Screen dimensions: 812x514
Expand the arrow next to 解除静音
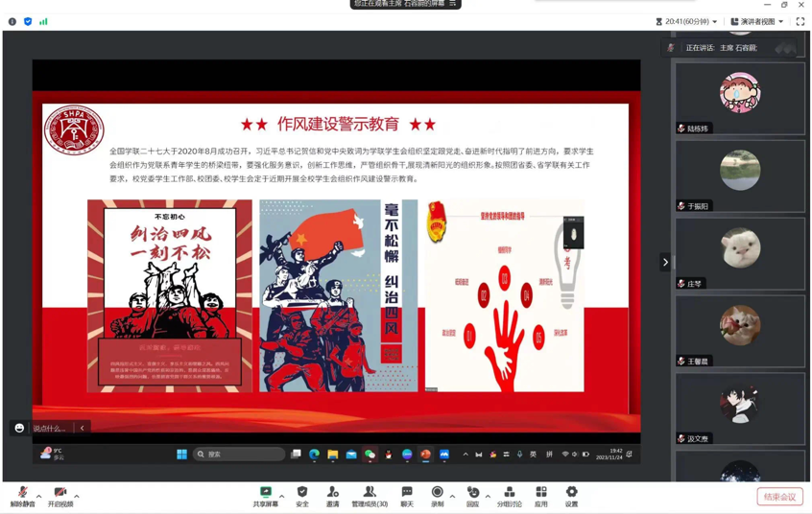(x=39, y=496)
